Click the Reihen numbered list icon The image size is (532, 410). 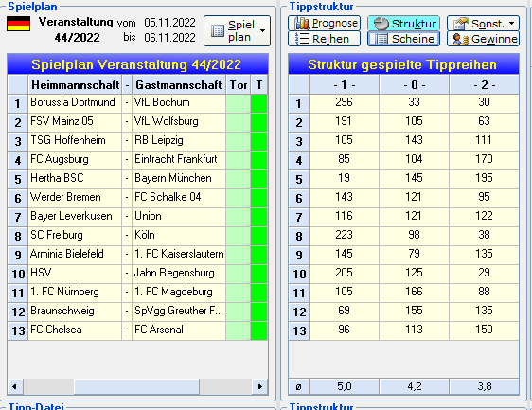pyautogui.click(x=302, y=39)
